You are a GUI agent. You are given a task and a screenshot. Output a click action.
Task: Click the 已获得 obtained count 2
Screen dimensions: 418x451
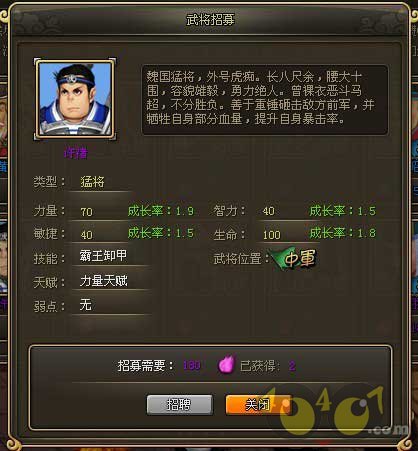coord(292,366)
